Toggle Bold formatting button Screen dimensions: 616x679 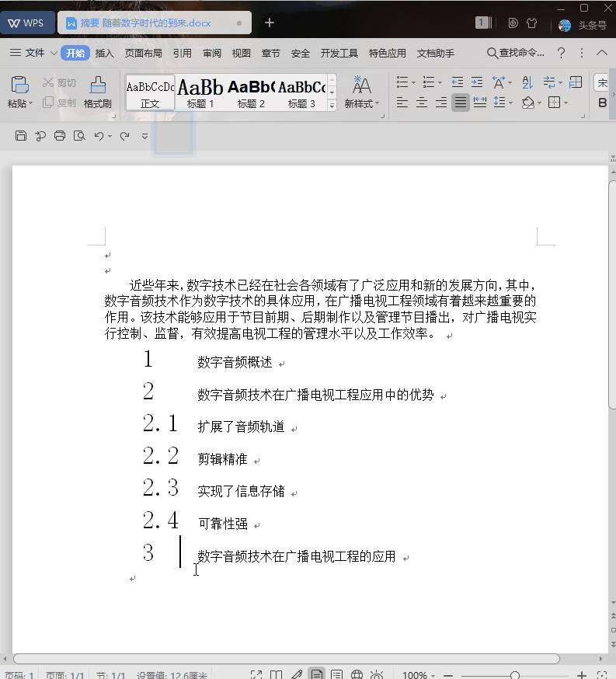pyautogui.click(x=602, y=103)
